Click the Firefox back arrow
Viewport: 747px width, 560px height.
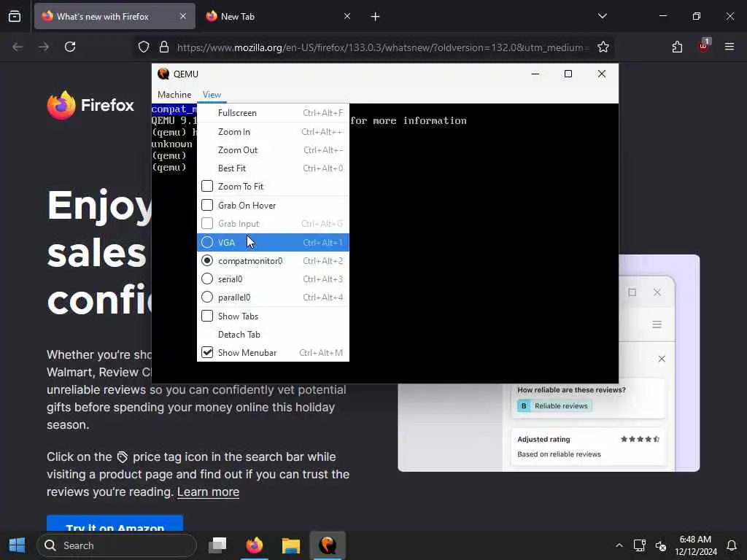pos(18,47)
